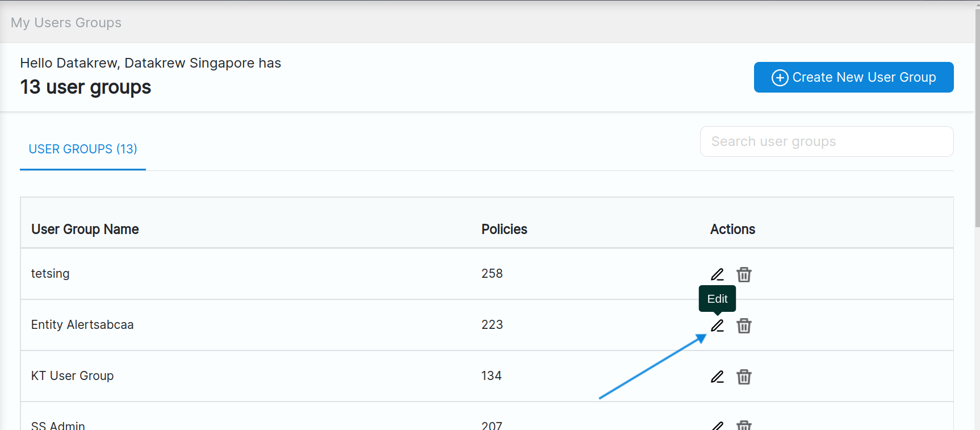
Task: Click the Policies column header
Action: (504, 229)
